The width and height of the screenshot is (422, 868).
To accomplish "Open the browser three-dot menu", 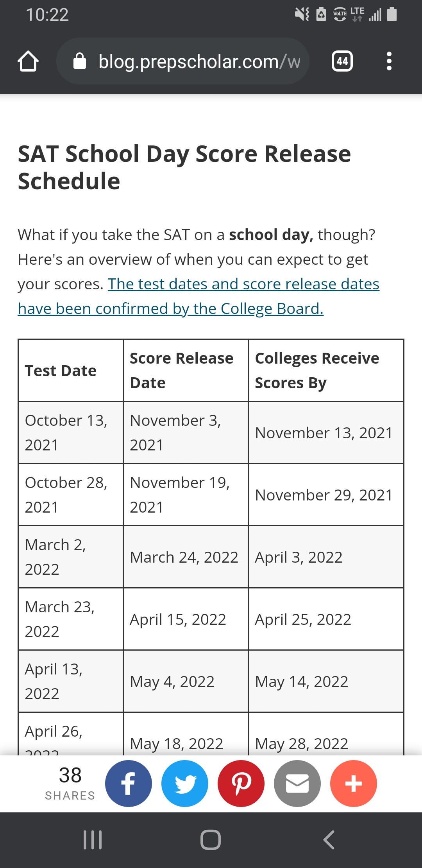I will click(389, 61).
